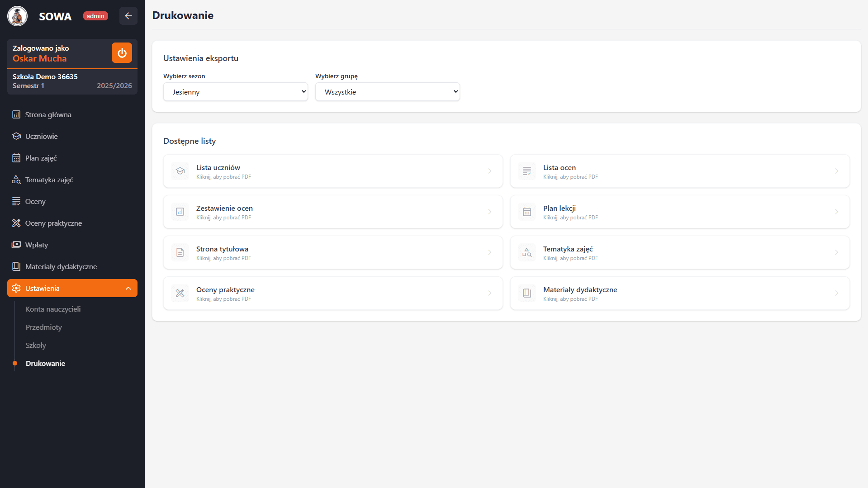
Task: Collapse sidebar with the back arrow icon
Action: (x=128, y=16)
